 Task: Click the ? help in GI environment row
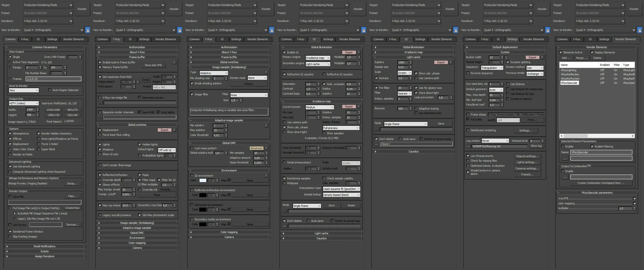(x=266, y=176)
